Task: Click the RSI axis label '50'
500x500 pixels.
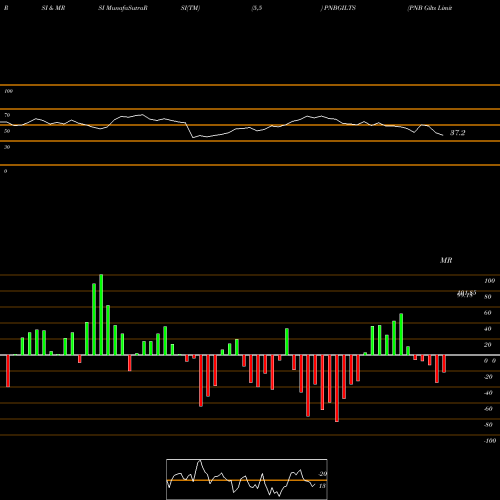Action: click(7, 131)
